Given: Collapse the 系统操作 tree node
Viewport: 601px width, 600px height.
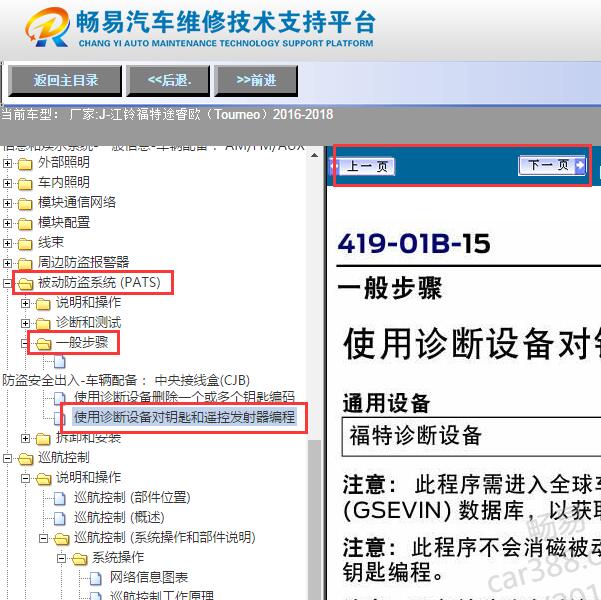Looking at the screenshot, I should tap(61, 558).
